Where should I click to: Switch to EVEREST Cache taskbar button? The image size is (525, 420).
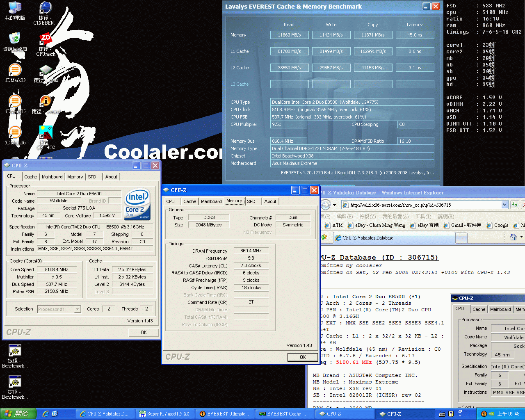(285, 414)
